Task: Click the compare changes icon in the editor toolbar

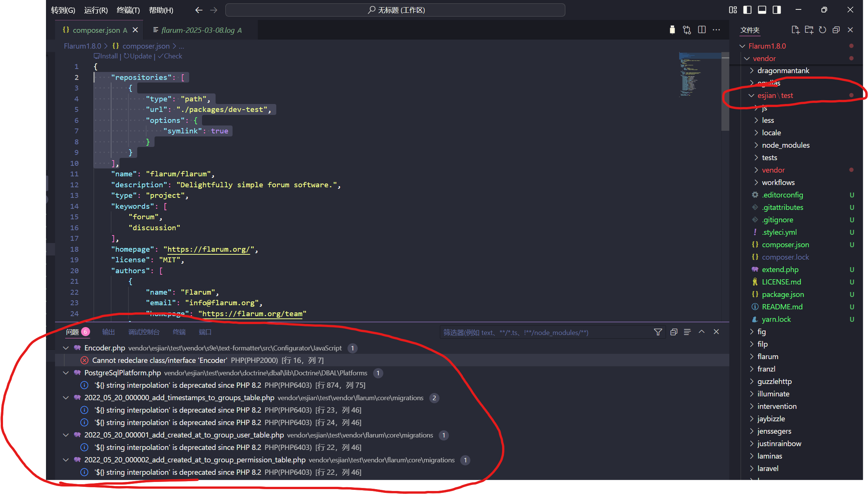Action: tap(687, 30)
